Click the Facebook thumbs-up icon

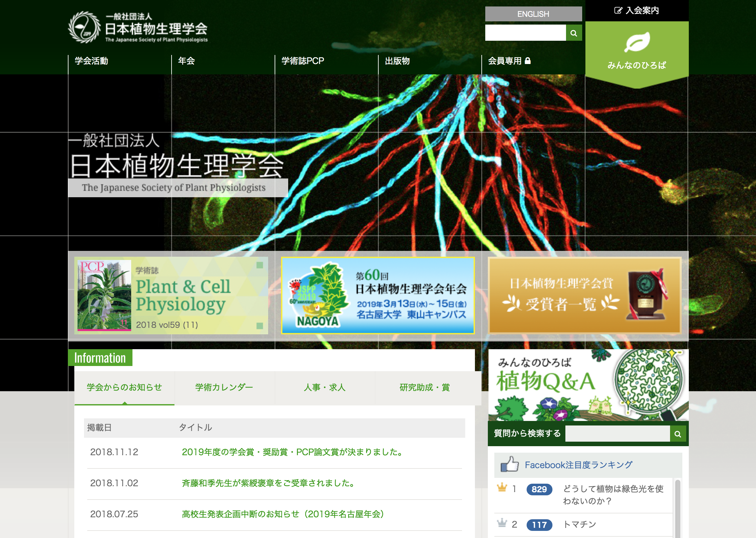point(509,464)
